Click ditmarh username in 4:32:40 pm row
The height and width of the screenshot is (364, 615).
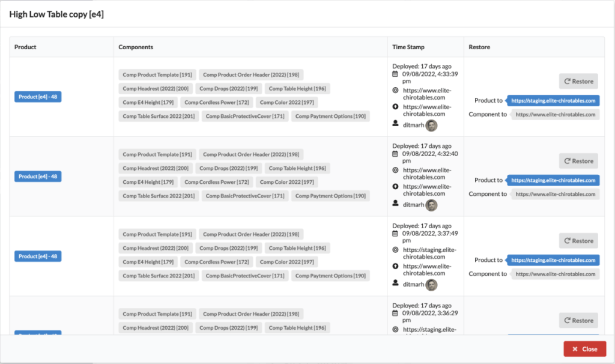point(413,205)
